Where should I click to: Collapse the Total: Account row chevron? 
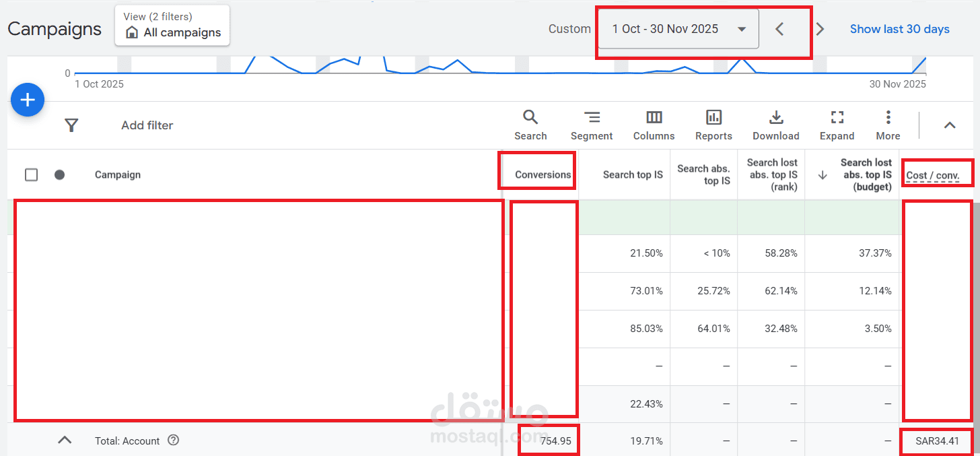(64, 441)
